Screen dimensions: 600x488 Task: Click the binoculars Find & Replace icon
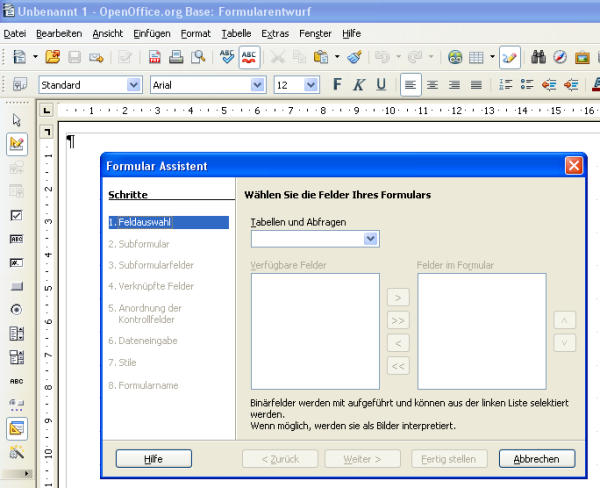tap(537, 58)
